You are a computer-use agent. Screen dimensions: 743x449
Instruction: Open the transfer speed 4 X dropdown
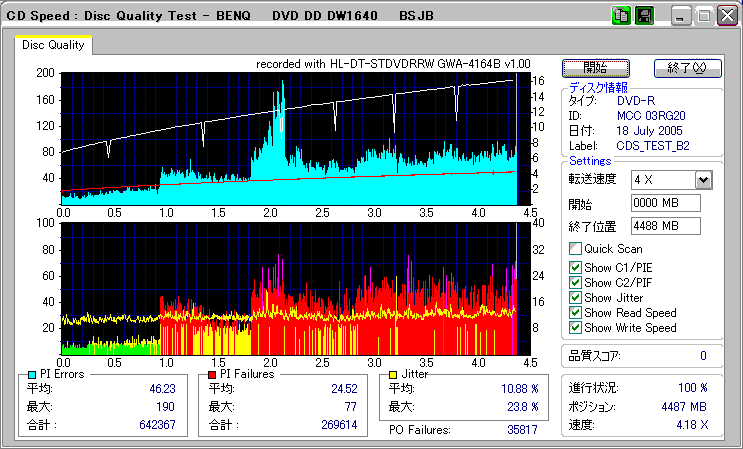pos(703,180)
